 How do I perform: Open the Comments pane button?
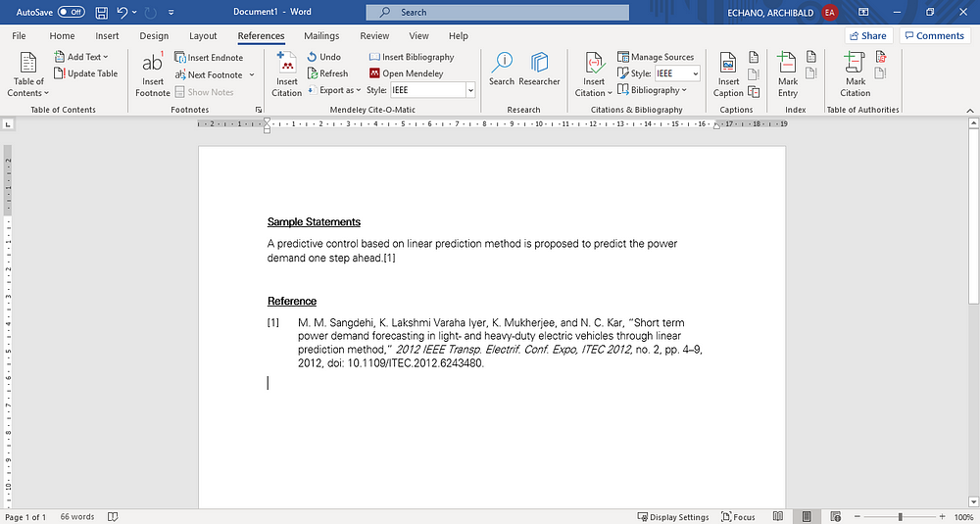coord(933,35)
